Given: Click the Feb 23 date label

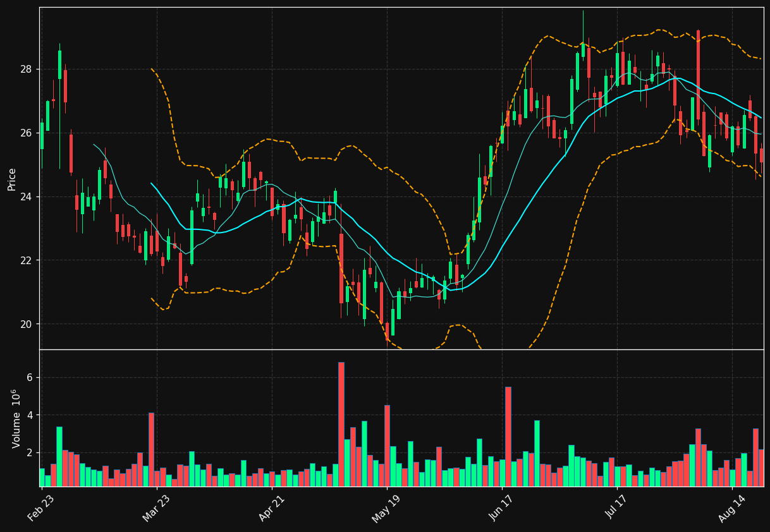Looking at the screenshot, I should [40, 509].
